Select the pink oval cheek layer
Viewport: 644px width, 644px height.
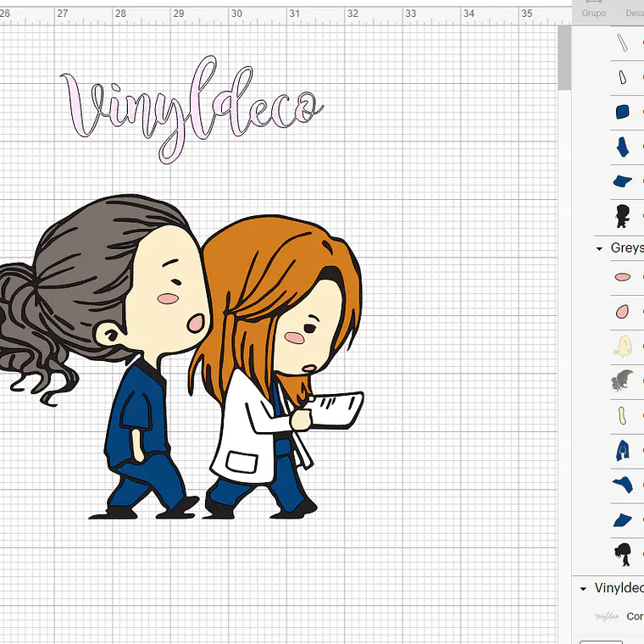[622, 277]
